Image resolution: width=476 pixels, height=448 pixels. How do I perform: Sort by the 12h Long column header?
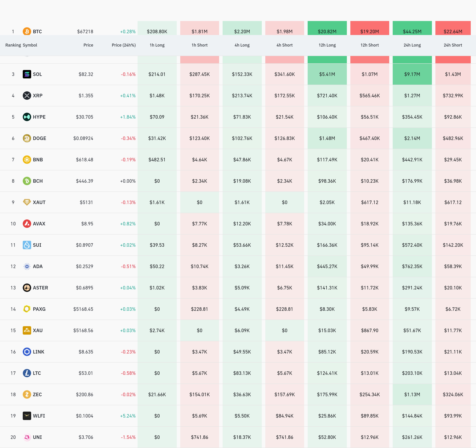327,45
